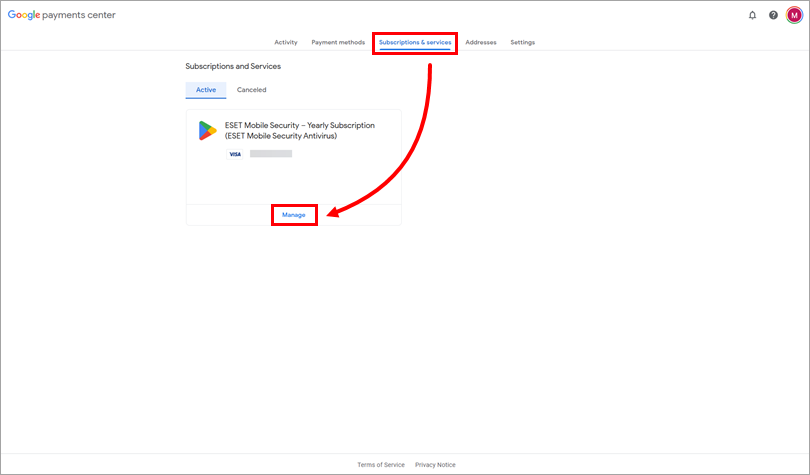This screenshot has width=810, height=475.
Task: Show Active subscriptions
Action: (x=205, y=90)
